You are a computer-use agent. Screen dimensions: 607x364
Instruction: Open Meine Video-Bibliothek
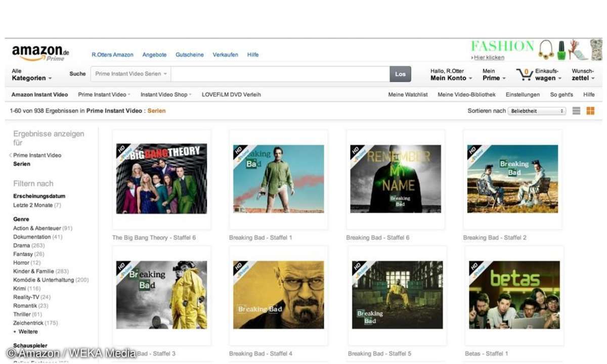(466, 95)
